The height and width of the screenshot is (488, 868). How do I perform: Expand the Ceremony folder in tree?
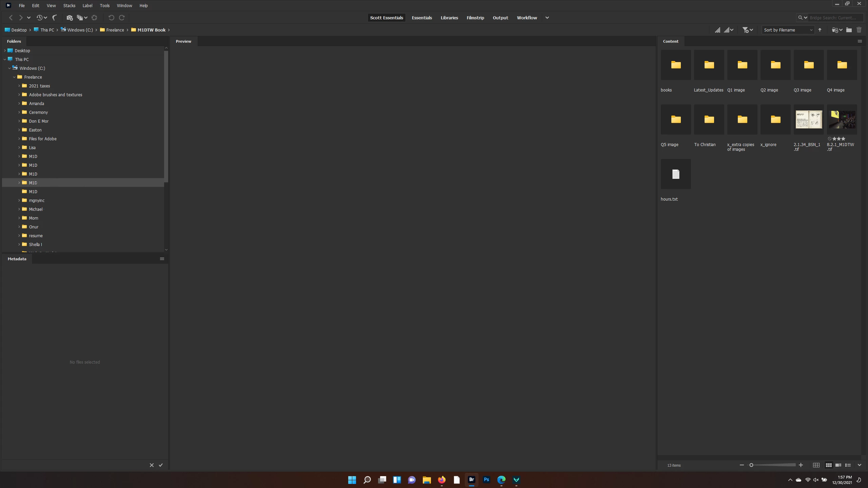(x=19, y=112)
